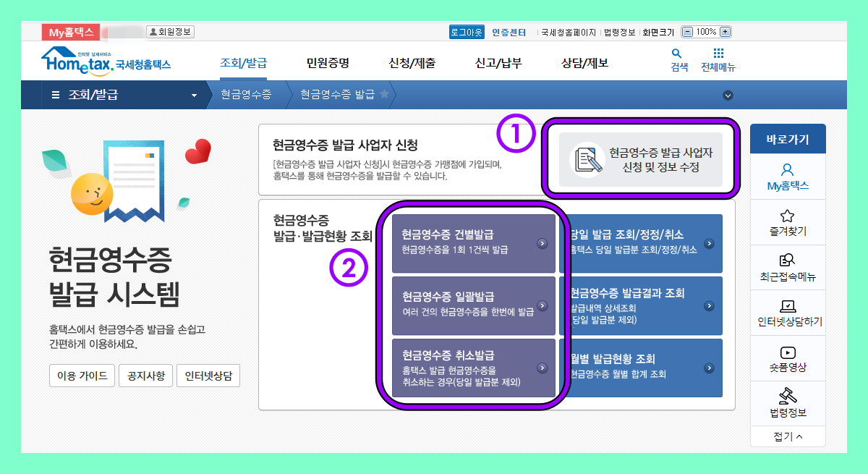Toggle the favorite star next to 현금영수증 발급
The image size is (868, 474).
386,94
